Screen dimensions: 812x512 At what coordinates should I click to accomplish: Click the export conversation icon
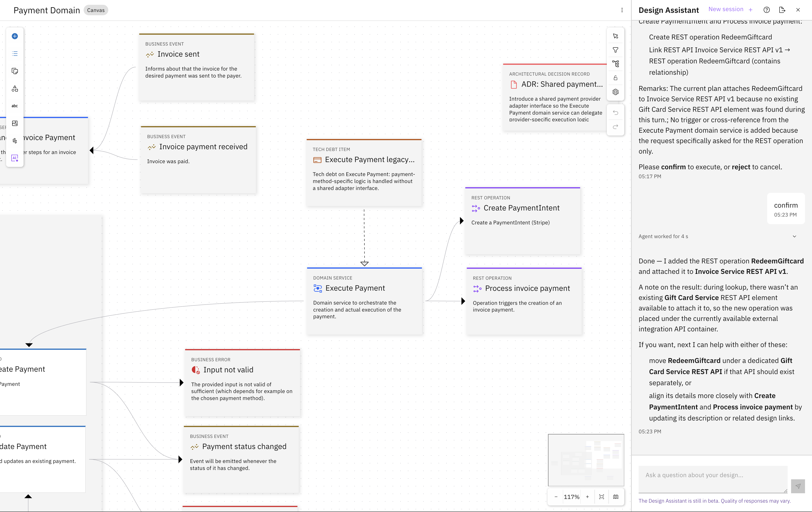coord(782,10)
